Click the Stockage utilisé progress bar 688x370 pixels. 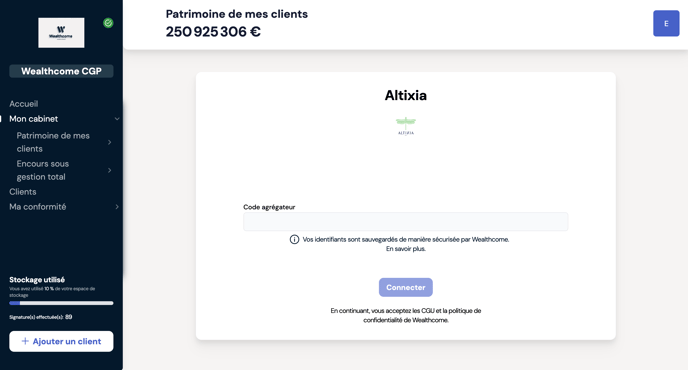(x=61, y=303)
